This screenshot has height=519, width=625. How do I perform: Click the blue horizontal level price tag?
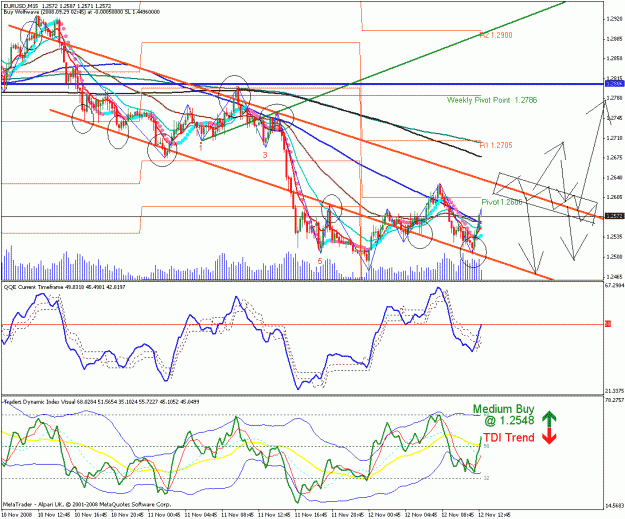(613, 84)
